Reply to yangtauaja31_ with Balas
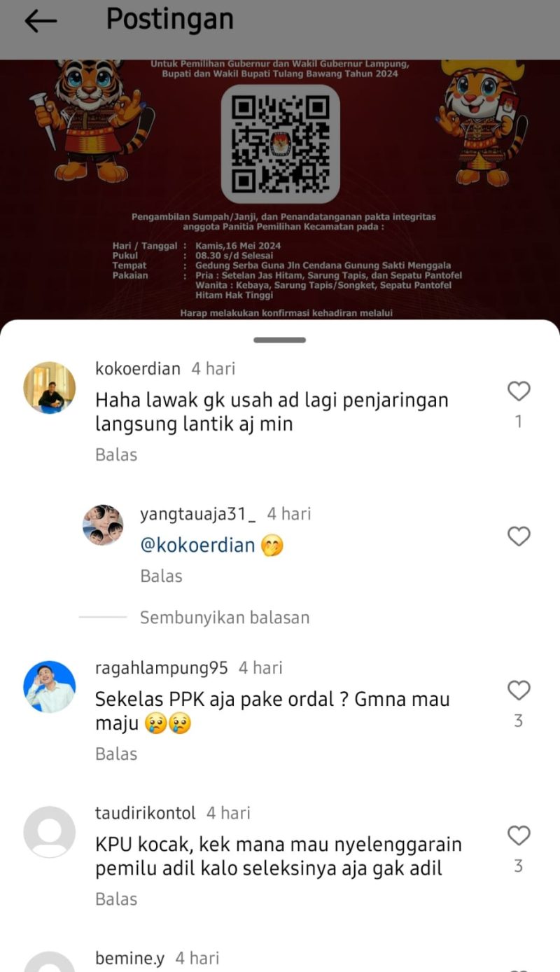 click(161, 576)
